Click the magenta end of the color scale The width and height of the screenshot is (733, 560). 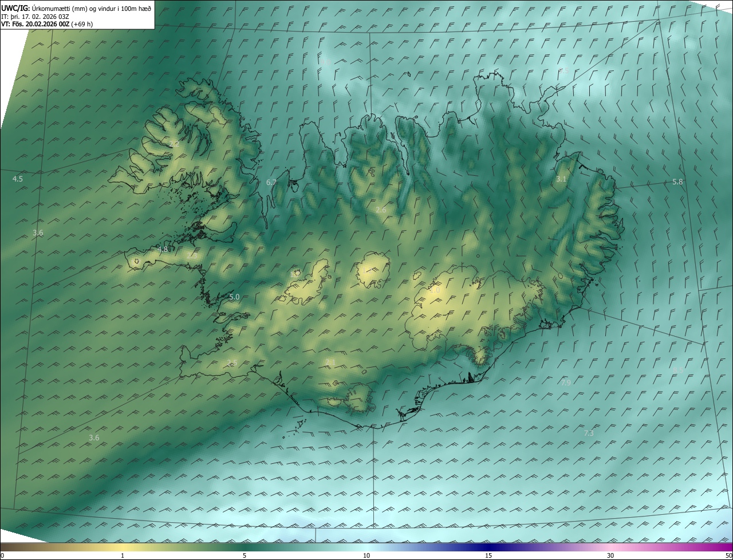point(723,547)
